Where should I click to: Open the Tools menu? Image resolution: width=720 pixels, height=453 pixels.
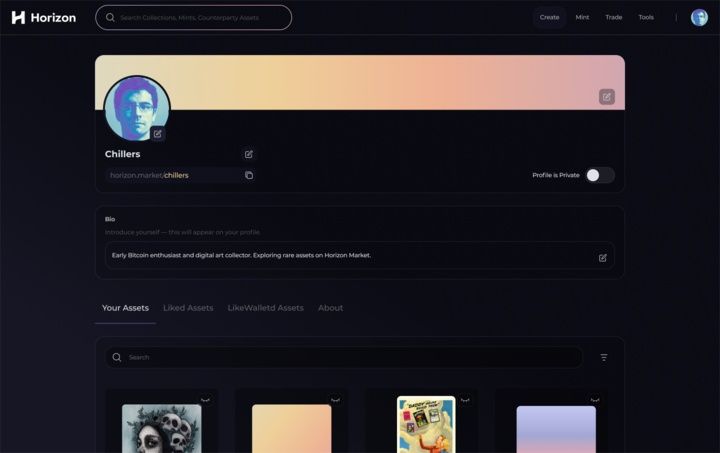click(646, 17)
